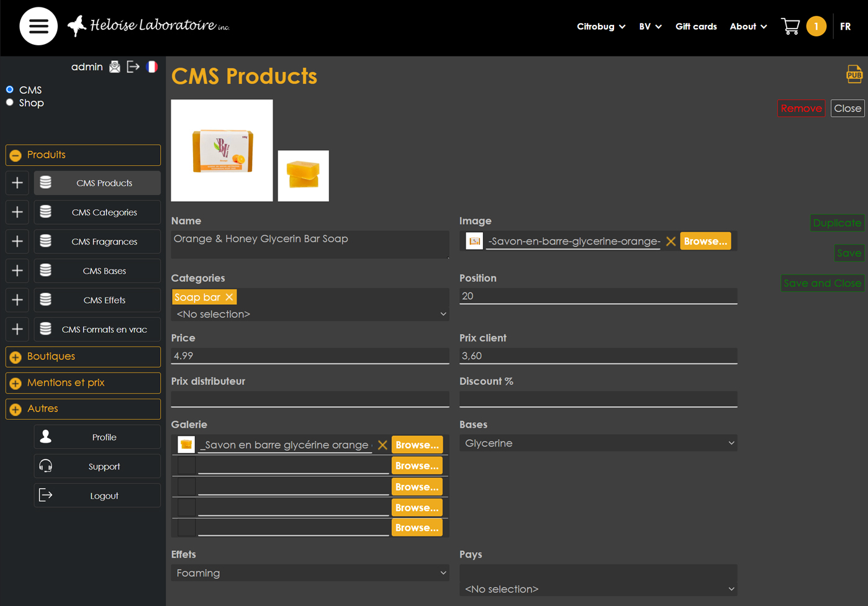Add a new CMS Fragrances entry
The image size is (868, 606).
tap(17, 242)
